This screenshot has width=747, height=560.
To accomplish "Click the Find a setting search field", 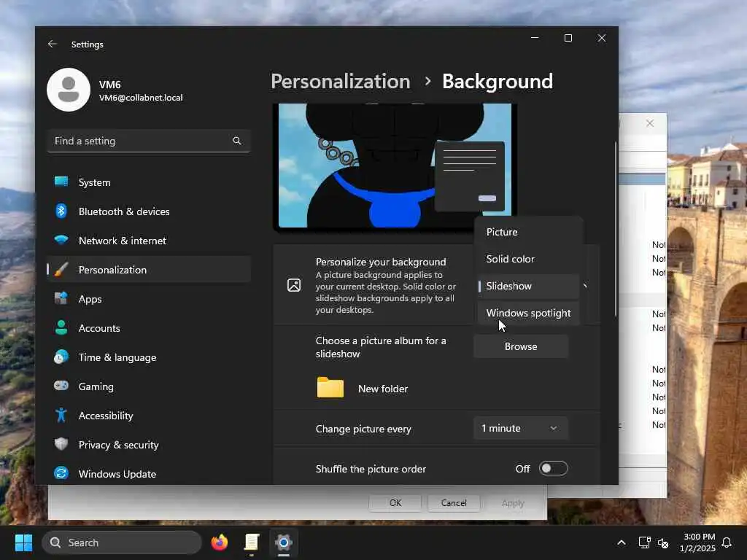I will (149, 141).
